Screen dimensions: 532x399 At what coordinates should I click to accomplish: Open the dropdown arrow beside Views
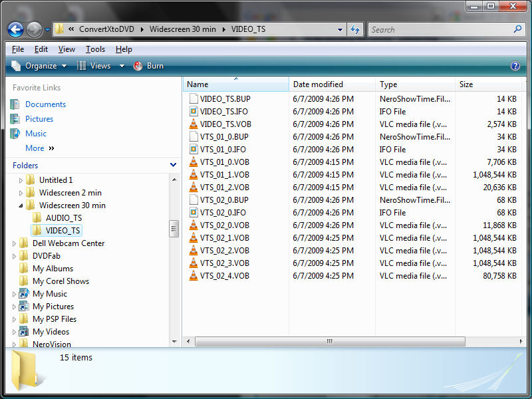pos(122,66)
